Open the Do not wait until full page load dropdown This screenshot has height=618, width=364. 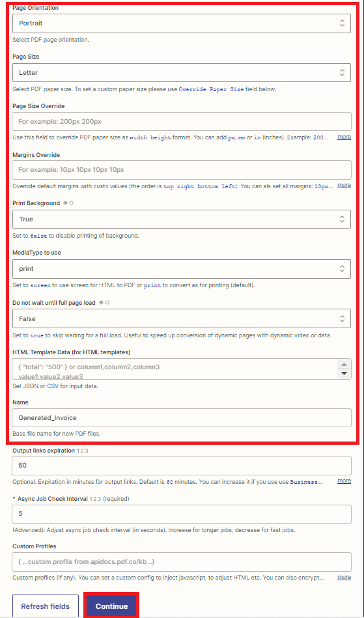point(182,318)
